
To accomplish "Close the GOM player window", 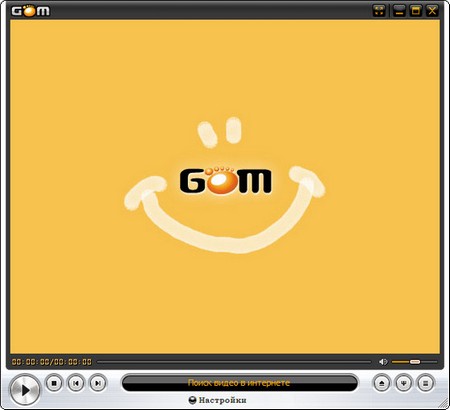I will pos(432,10).
